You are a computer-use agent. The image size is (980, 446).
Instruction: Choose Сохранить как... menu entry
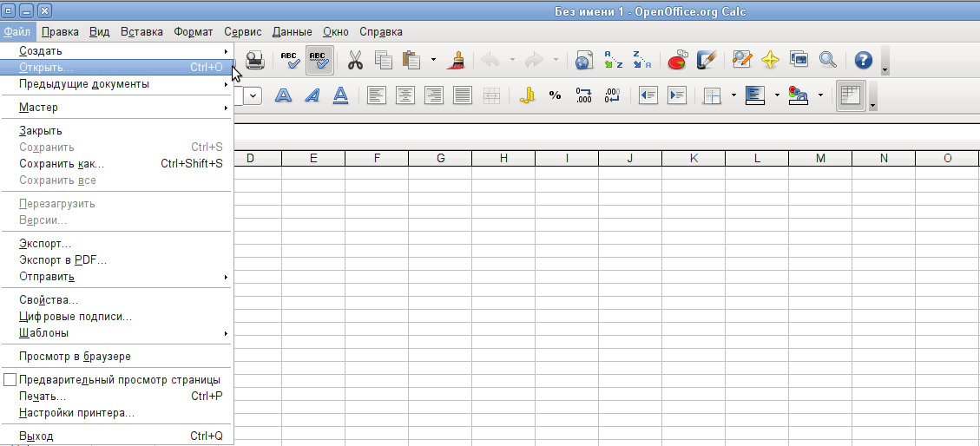(x=117, y=164)
